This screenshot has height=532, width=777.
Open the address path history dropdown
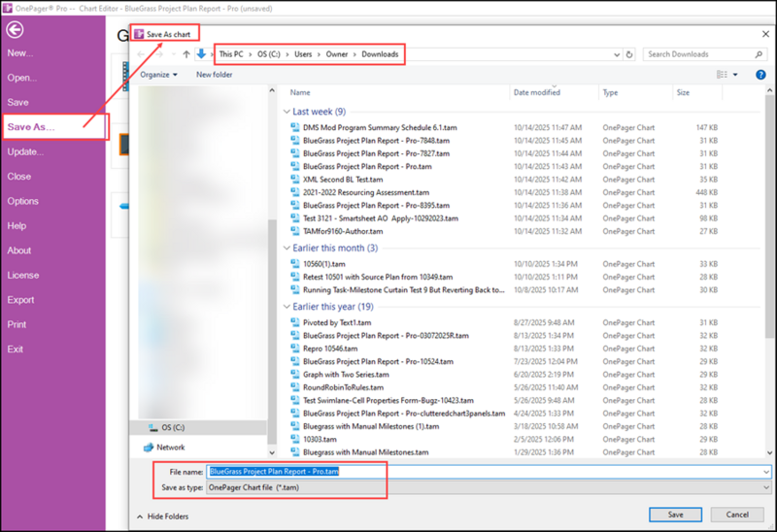pyautogui.click(x=617, y=54)
